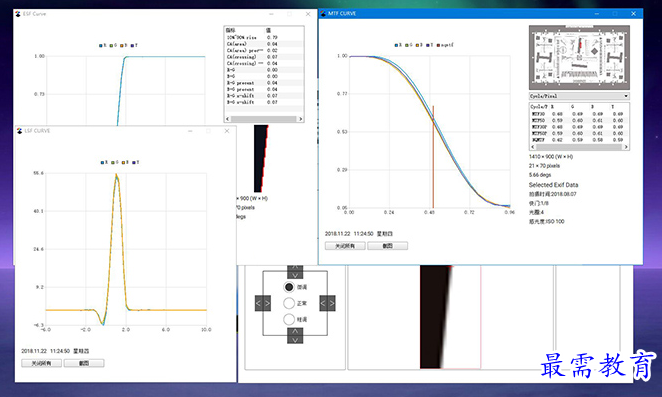Click the slanted-edge preview in main window
The width and height of the screenshot is (662, 397).
[450, 317]
